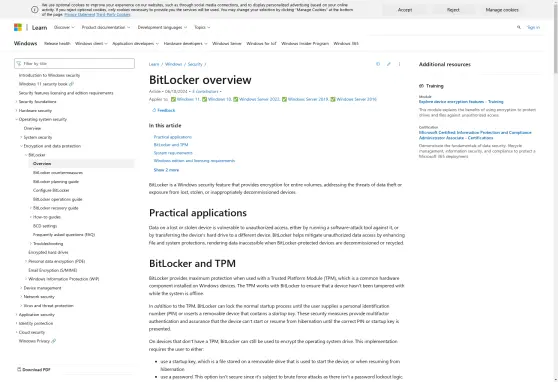Jump to Practical applications section link
The image size is (558, 382).
[173, 137]
